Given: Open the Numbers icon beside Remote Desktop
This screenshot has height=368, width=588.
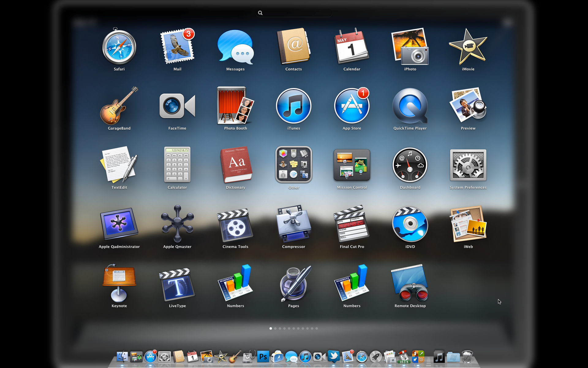Looking at the screenshot, I should click(352, 283).
